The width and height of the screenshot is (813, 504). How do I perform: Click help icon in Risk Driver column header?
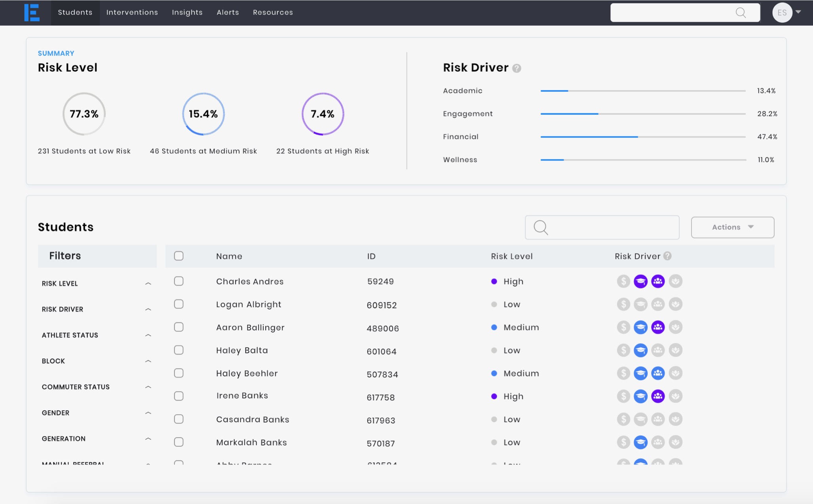pyautogui.click(x=668, y=256)
